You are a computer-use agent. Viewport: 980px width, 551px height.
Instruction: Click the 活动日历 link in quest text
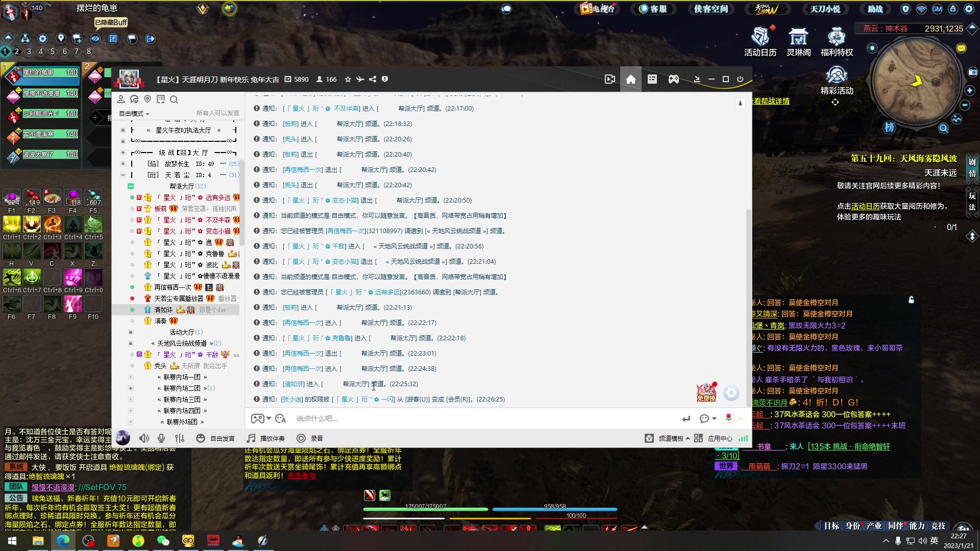pyautogui.click(x=865, y=206)
